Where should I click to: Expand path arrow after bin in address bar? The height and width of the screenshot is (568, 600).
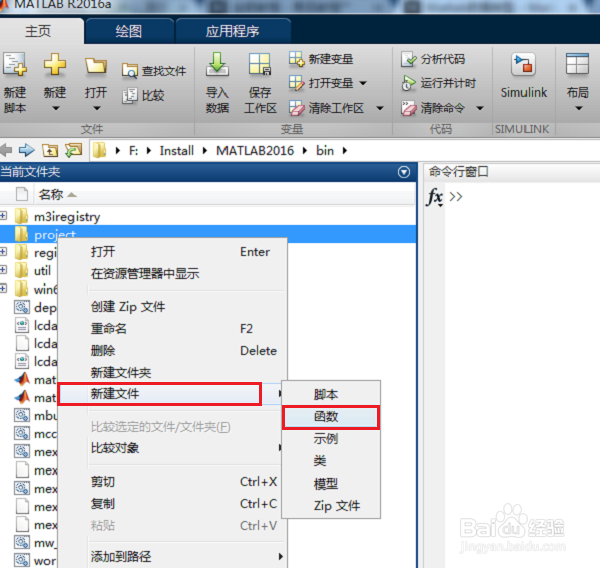click(x=345, y=150)
